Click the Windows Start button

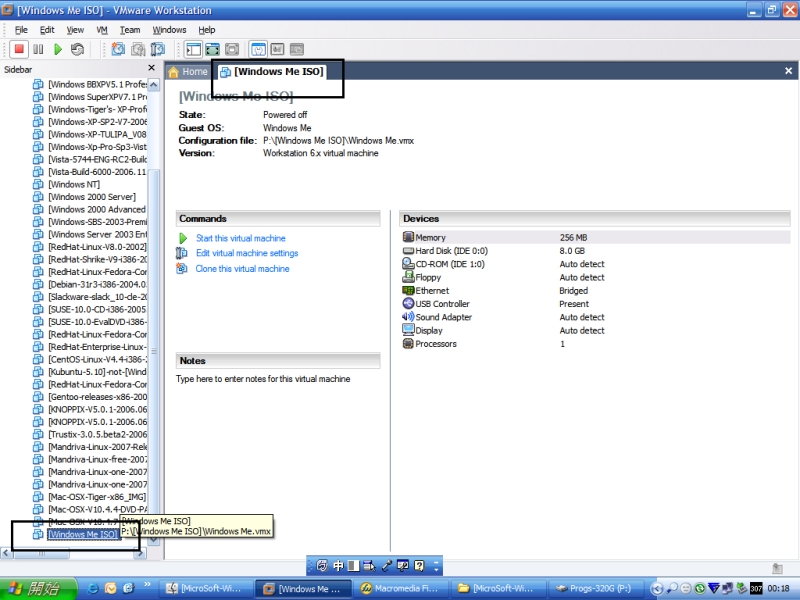(38, 588)
